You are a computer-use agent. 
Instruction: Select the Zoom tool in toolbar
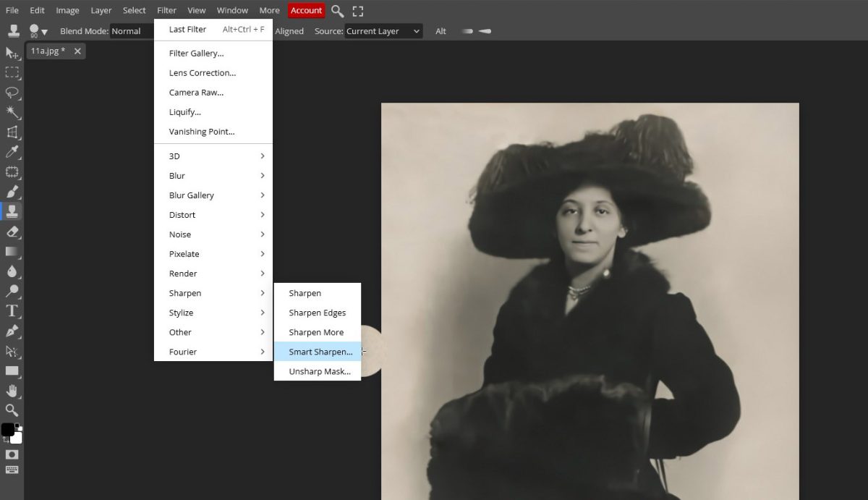(x=12, y=410)
